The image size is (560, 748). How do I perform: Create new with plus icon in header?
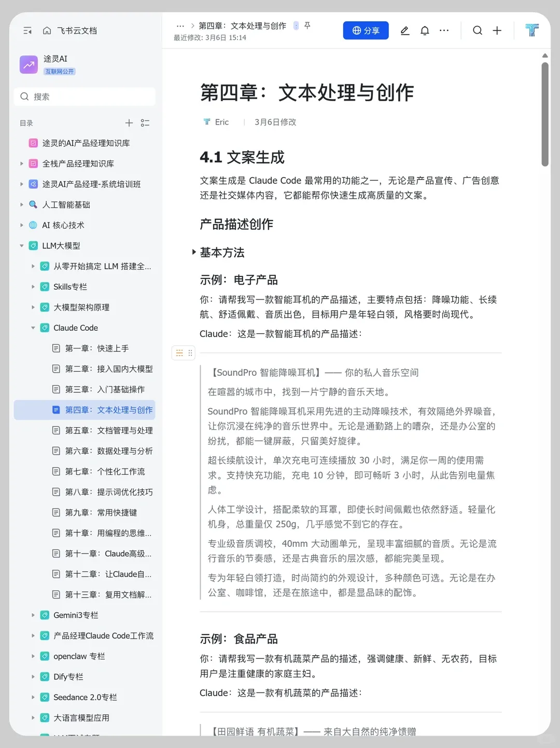click(x=497, y=31)
